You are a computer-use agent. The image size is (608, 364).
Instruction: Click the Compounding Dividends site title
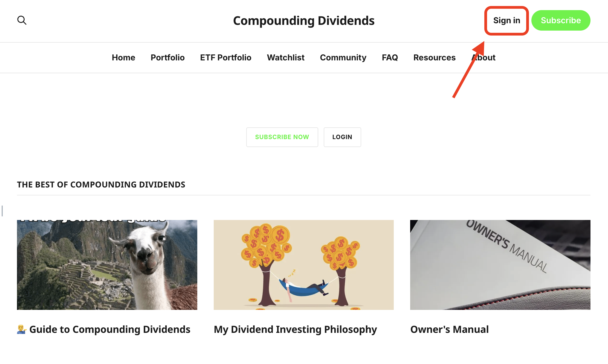304,21
